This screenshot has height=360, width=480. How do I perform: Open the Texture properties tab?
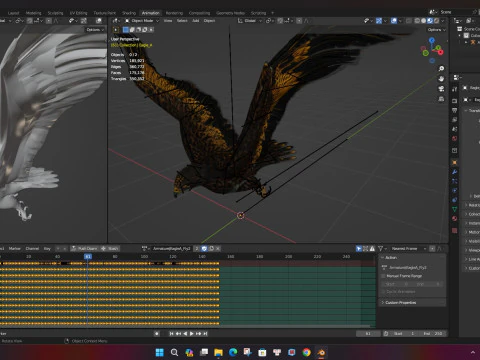tap(455, 230)
